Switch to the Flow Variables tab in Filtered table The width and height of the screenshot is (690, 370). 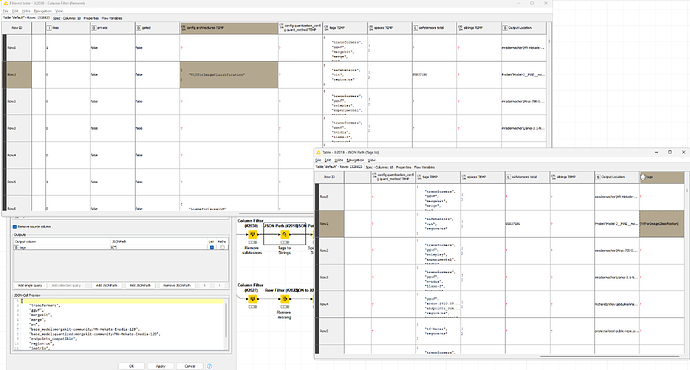click(x=112, y=18)
